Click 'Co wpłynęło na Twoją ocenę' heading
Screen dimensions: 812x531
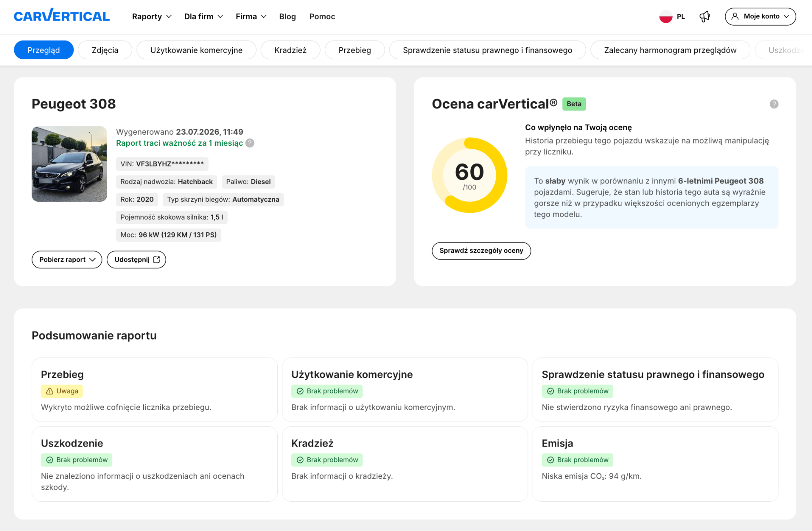578,127
